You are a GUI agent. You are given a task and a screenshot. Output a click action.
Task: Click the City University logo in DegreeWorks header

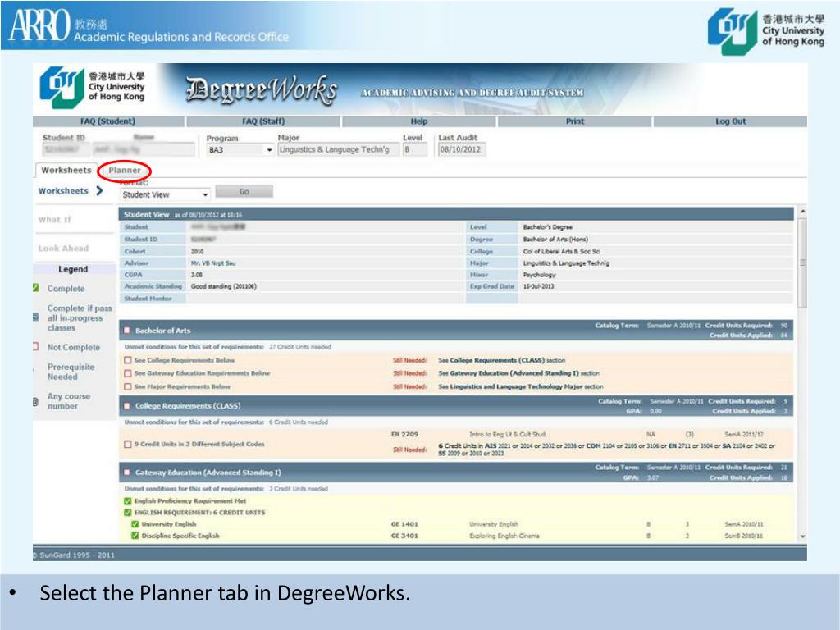click(93, 87)
